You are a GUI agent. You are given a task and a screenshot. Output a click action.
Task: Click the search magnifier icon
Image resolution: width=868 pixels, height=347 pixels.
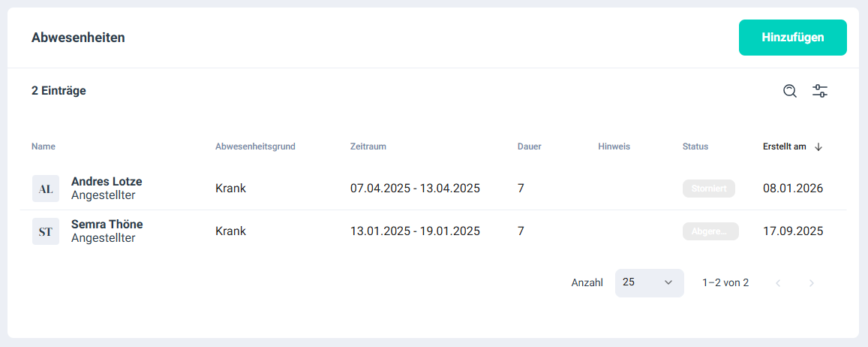pos(789,91)
